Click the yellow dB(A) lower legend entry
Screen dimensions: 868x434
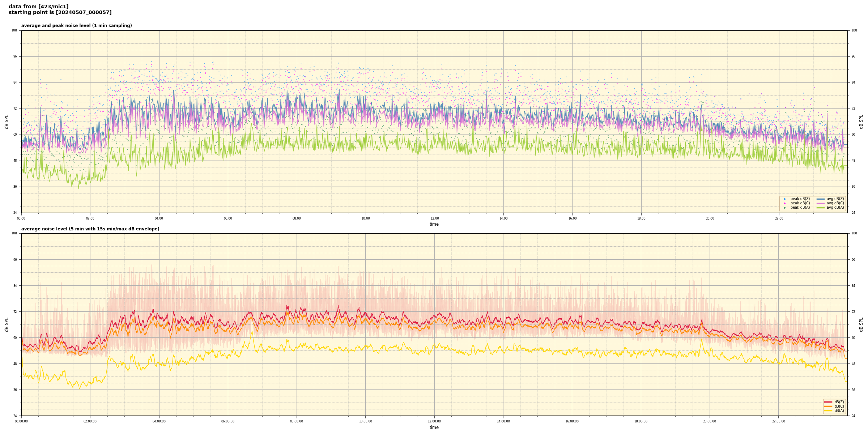[x=828, y=410]
